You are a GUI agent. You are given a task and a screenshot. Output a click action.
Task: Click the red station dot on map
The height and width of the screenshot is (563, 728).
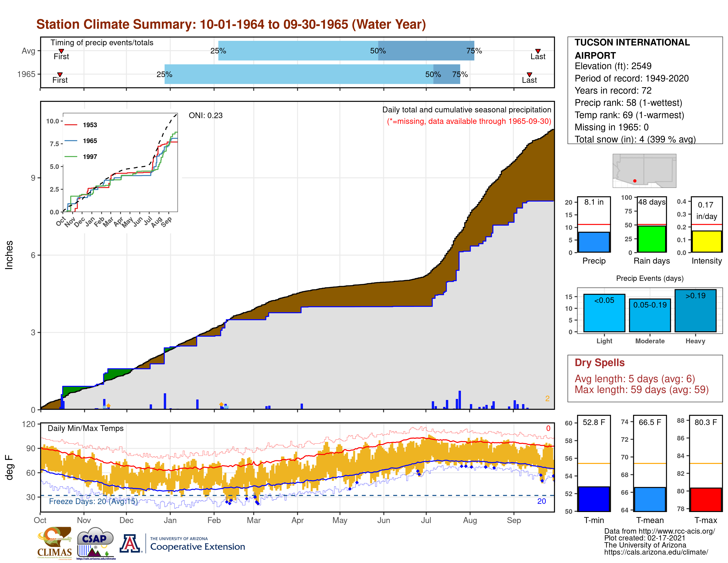pyautogui.click(x=635, y=181)
